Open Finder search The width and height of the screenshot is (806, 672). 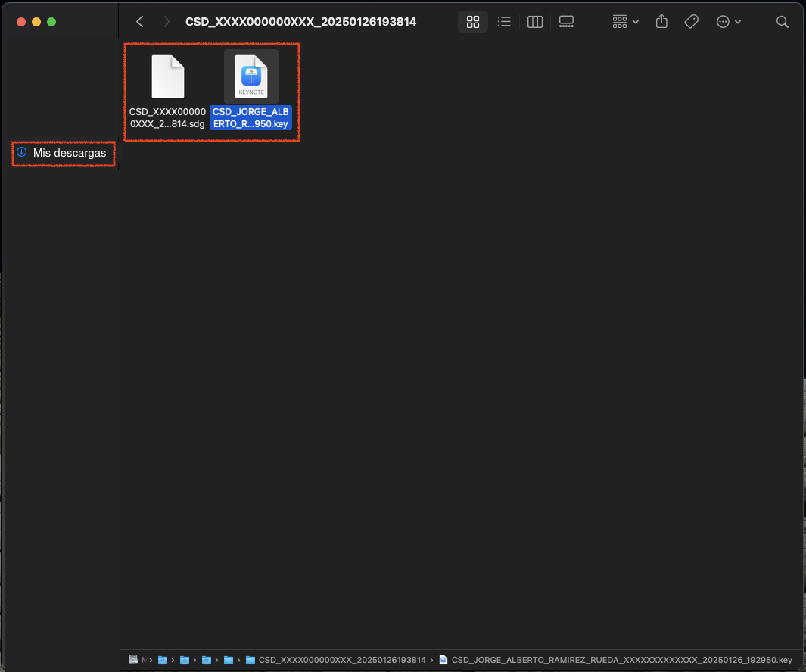click(x=783, y=22)
